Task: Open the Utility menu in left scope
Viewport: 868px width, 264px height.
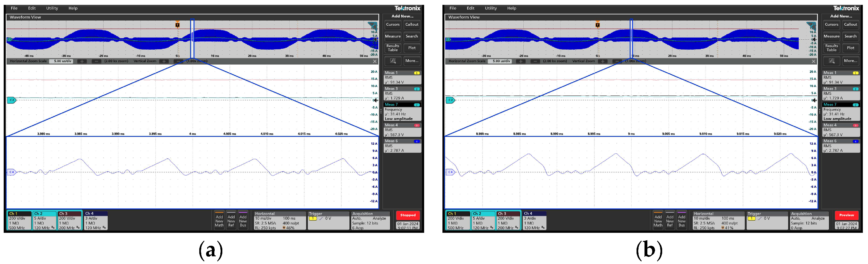Action: point(52,8)
